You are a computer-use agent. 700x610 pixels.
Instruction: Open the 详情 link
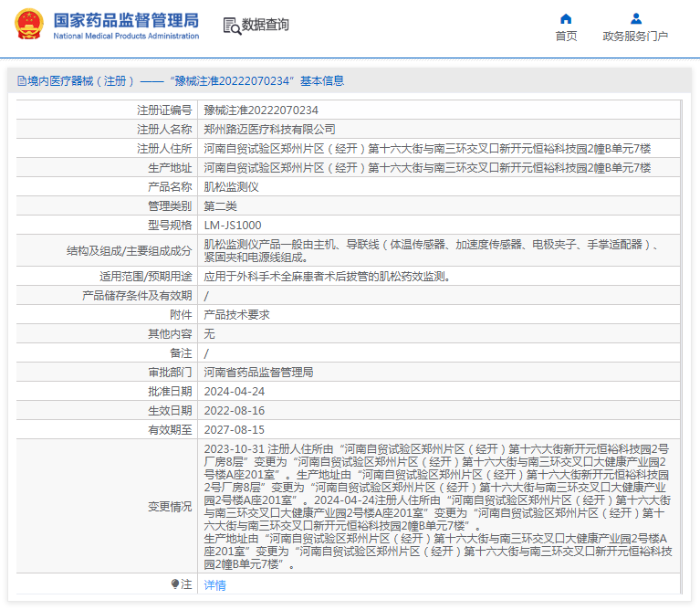(214, 585)
